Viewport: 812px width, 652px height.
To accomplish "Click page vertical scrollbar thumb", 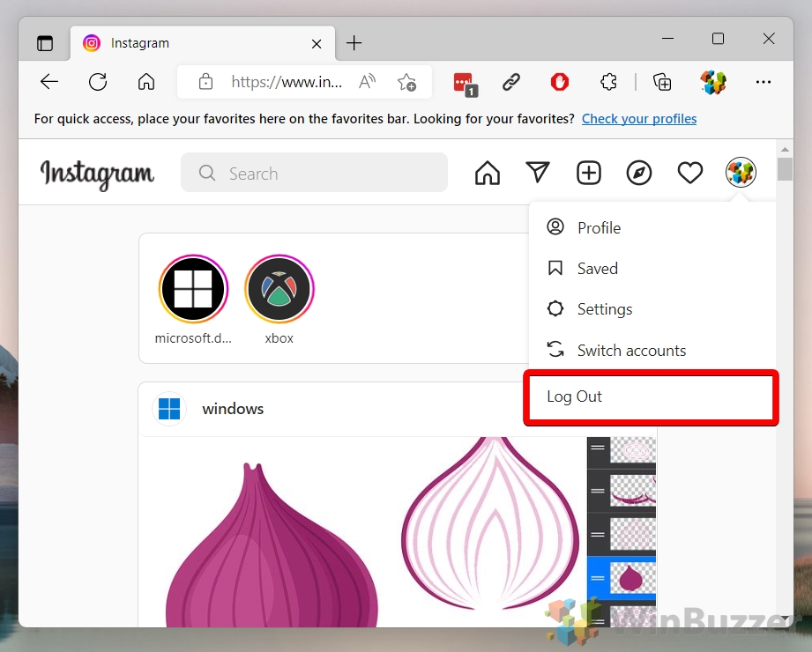I will coord(785,169).
